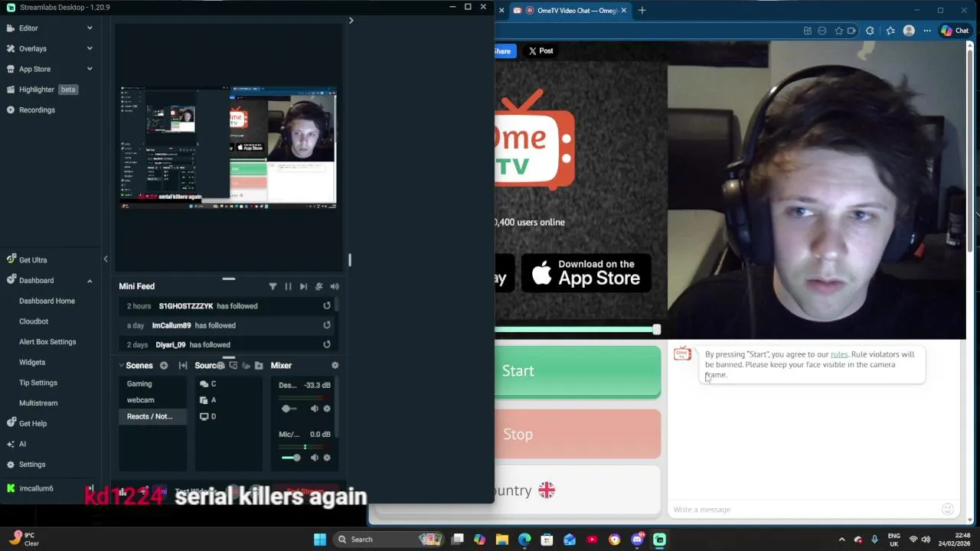Viewport: 980px width, 551px height.
Task: Click Download on the App Store badge
Action: [586, 273]
